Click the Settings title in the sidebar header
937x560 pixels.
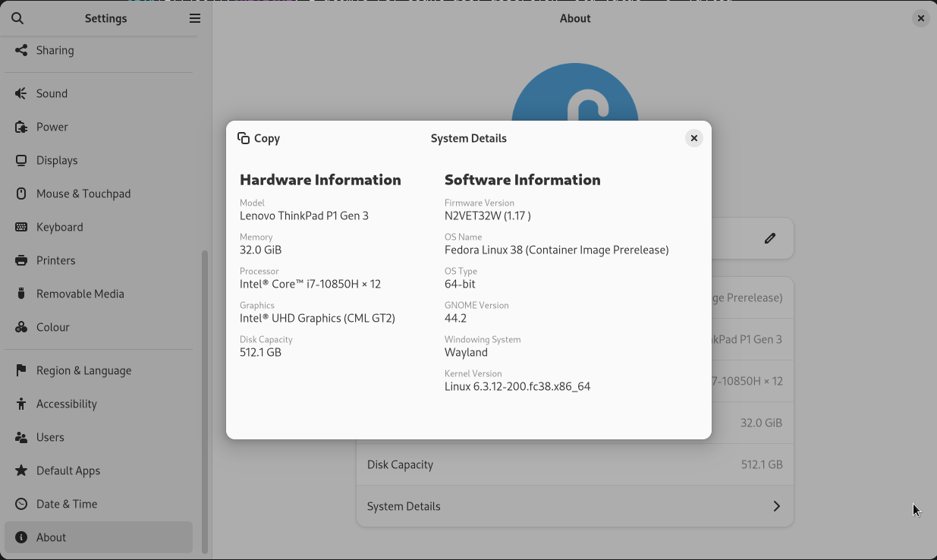(106, 18)
